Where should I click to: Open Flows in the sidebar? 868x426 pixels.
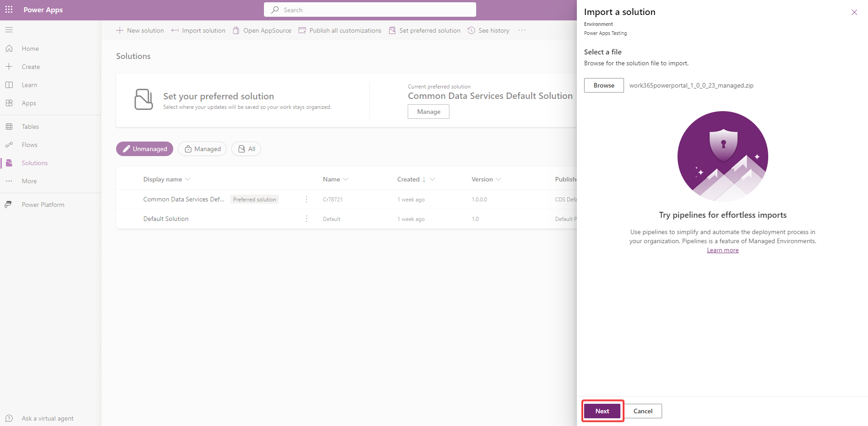click(29, 145)
